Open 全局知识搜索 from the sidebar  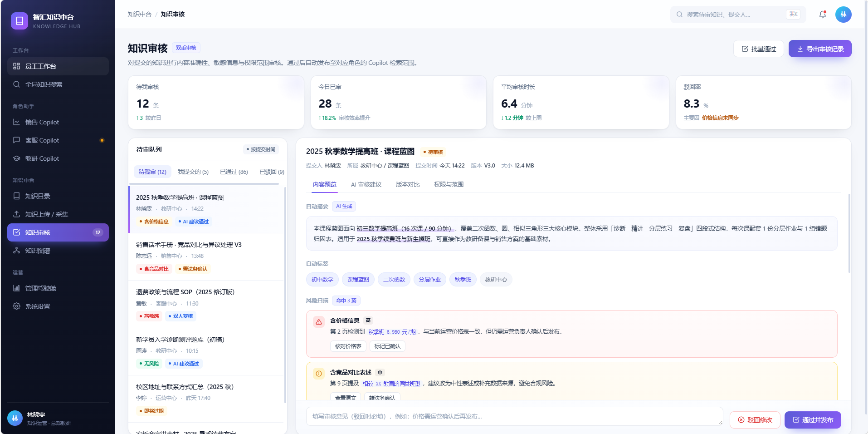(x=58, y=84)
